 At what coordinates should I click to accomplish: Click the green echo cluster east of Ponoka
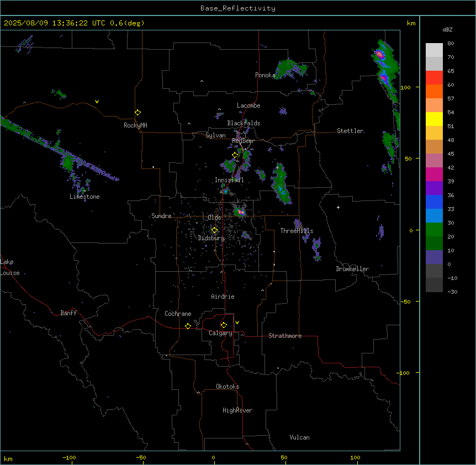point(290,69)
